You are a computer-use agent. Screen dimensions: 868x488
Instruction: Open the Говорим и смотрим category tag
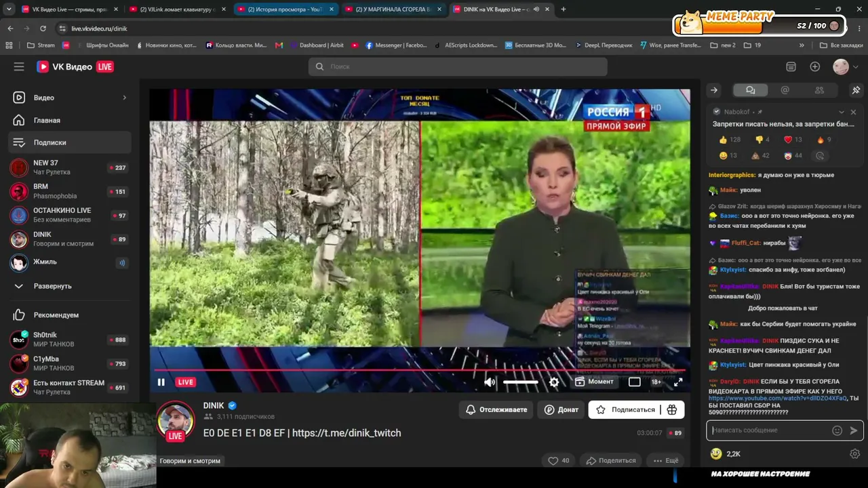click(x=190, y=461)
